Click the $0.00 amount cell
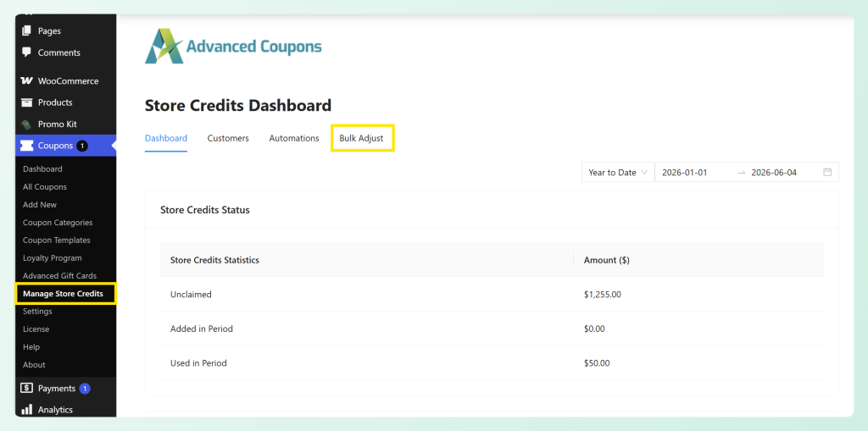The height and width of the screenshot is (431, 868). point(594,329)
